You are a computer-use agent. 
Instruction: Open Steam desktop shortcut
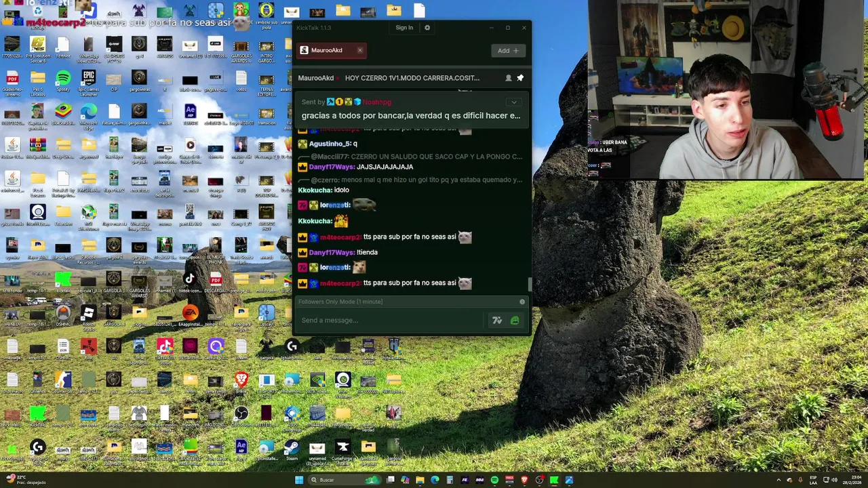tap(292, 449)
